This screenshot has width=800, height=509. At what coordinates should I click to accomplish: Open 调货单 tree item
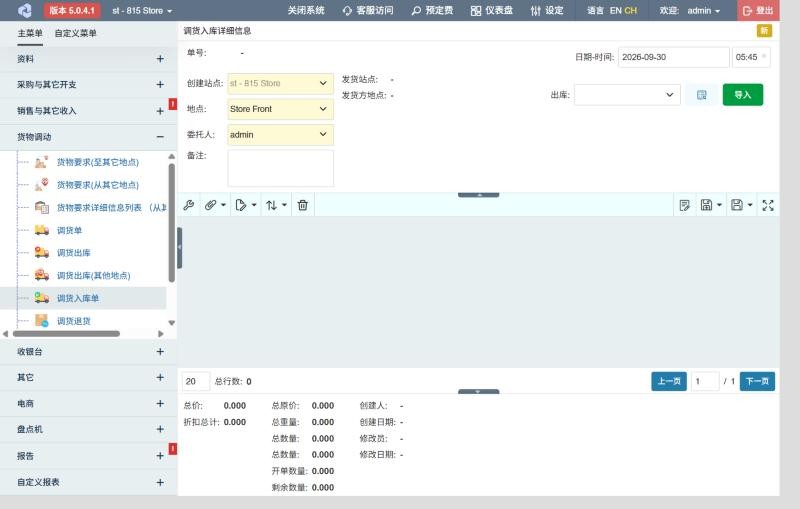69,230
